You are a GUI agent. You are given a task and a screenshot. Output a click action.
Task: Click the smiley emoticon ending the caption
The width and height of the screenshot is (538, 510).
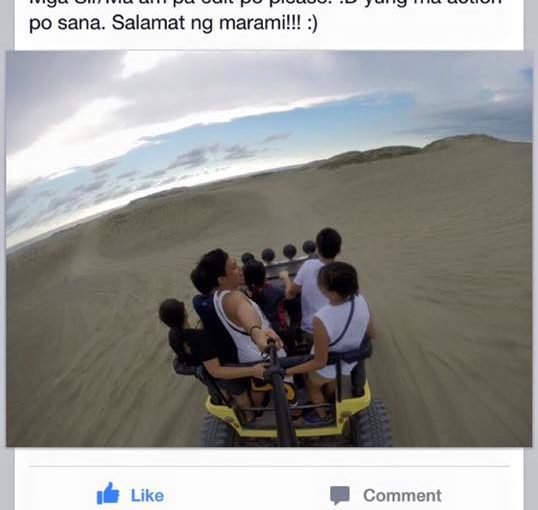pos(313,23)
